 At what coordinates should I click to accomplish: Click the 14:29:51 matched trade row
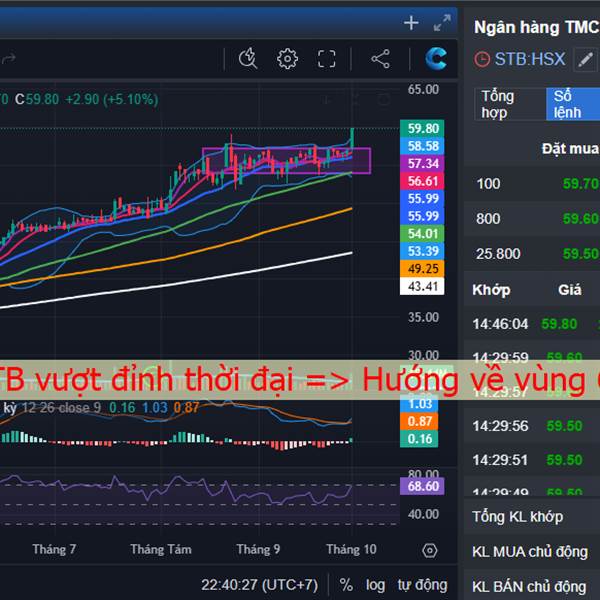pyautogui.click(x=532, y=460)
